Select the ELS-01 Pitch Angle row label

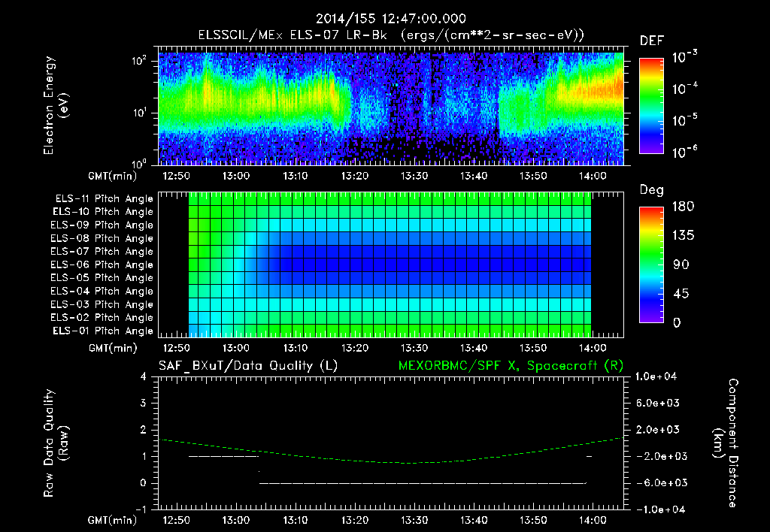pyautogui.click(x=103, y=331)
